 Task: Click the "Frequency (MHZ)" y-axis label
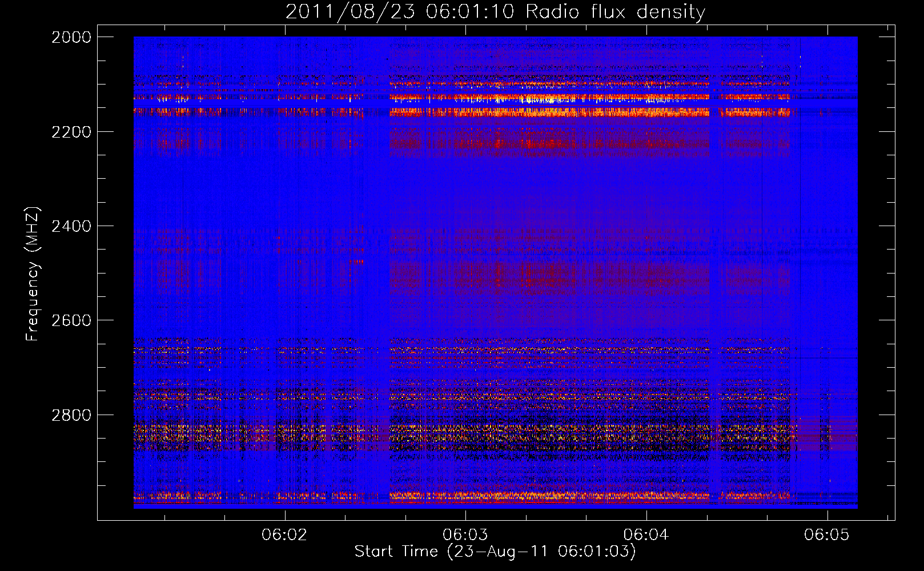[33, 274]
